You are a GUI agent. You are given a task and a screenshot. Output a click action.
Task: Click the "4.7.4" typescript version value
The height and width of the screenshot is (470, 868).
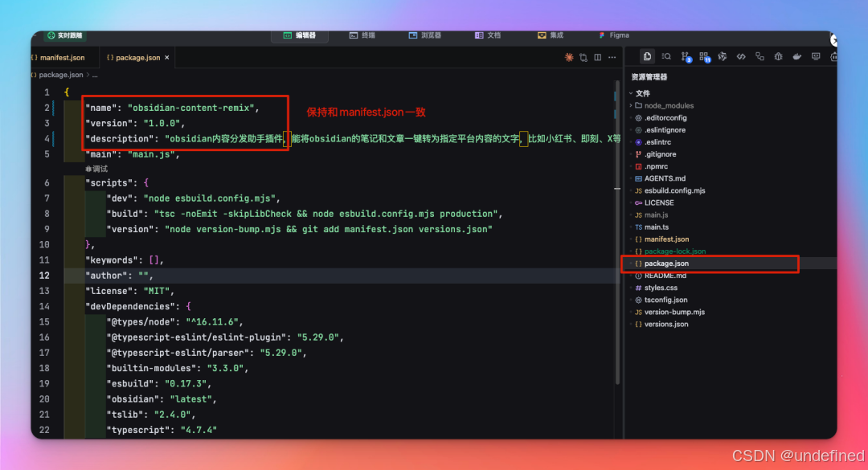pyautogui.click(x=199, y=430)
